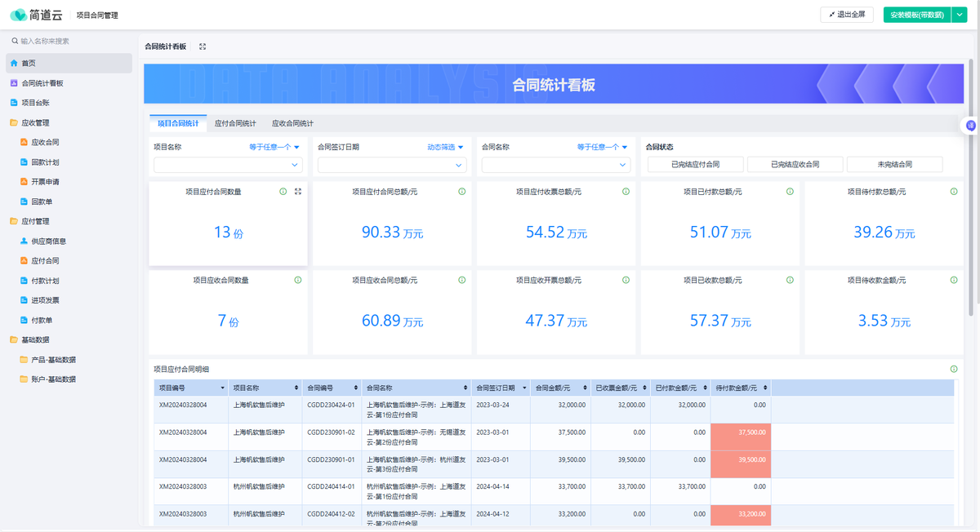This screenshot has width=980, height=532.
Task: Click info icon on 项目应付合同总额 card
Action: [462, 192]
